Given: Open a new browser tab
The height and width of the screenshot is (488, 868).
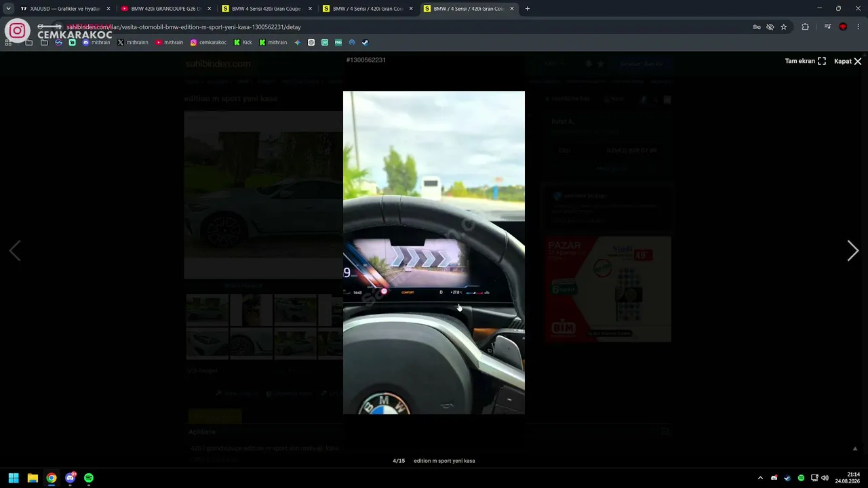Looking at the screenshot, I should click(x=528, y=9).
